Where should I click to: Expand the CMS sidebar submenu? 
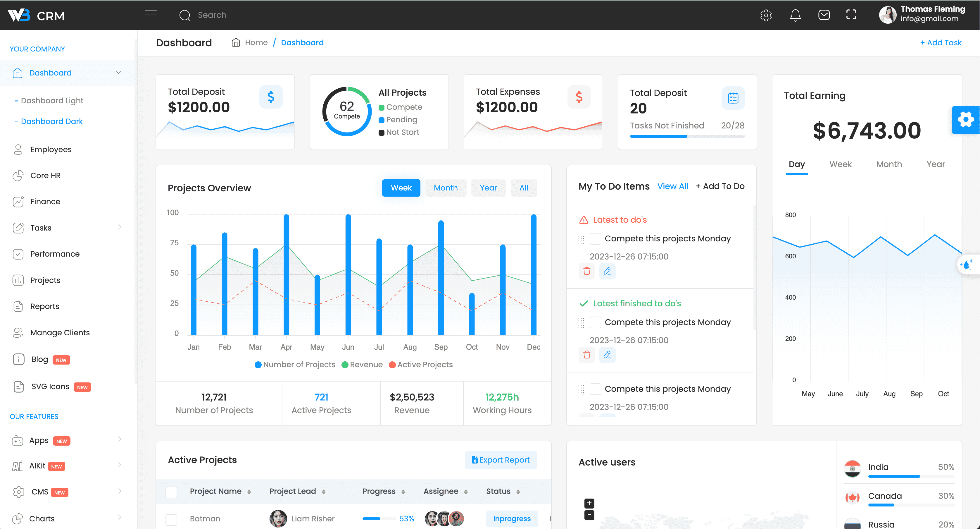coord(120,491)
